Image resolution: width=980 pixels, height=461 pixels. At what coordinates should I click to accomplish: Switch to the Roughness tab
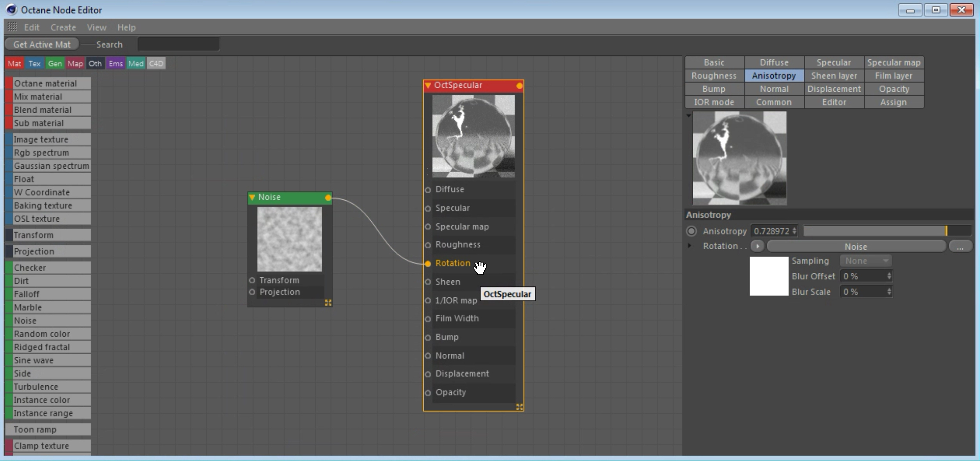pyautogui.click(x=714, y=76)
